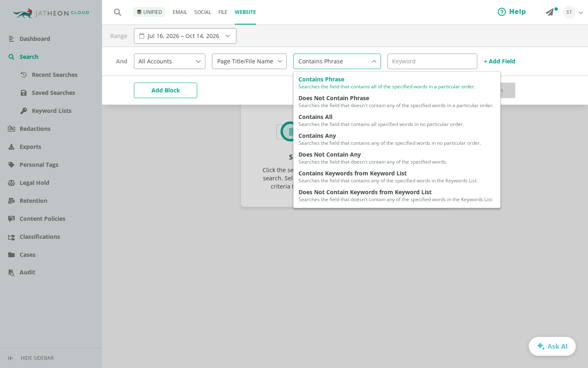Image resolution: width=588 pixels, height=368 pixels.
Task: Click the + Add Field link
Action: click(x=499, y=61)
